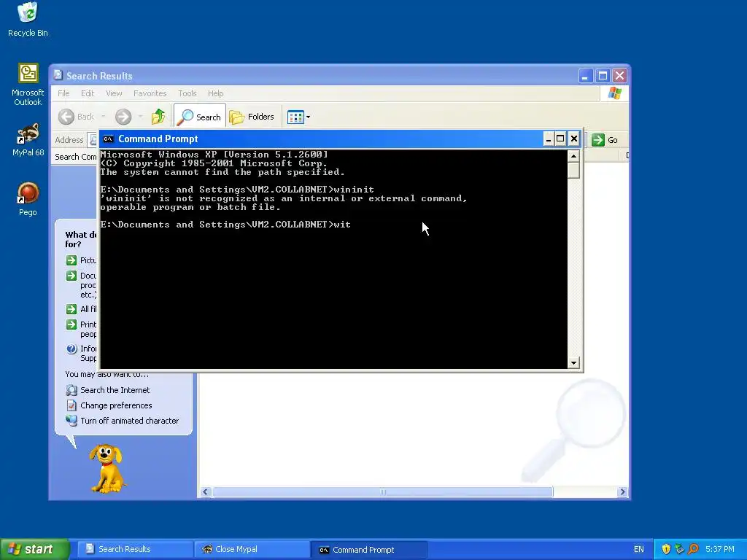747x560 pixels.
Task: Switch to Close Mypal taskbar button
Action: 252,549
